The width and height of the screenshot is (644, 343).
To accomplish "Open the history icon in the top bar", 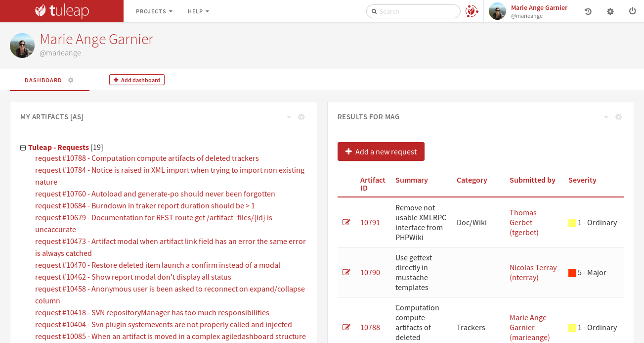I will pos(588,11).
